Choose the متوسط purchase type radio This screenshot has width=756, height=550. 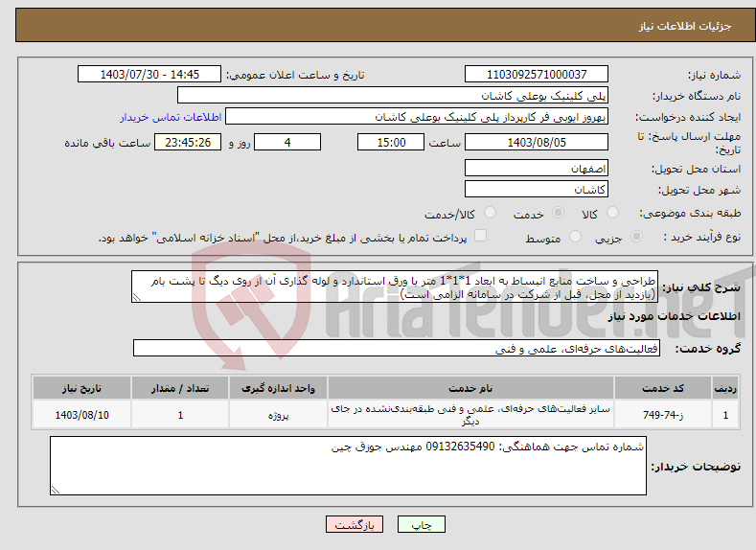[575, 237]
